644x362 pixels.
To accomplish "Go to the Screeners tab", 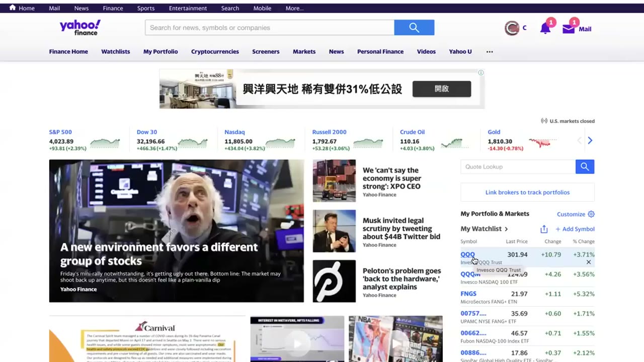I will coord(266,51).
